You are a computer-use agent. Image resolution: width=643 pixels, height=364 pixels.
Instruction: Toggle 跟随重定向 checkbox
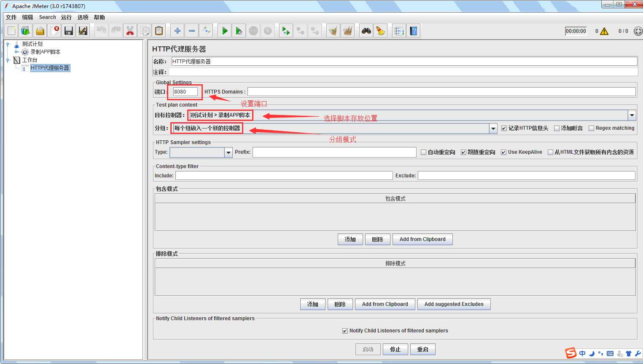click(x=463, y=153)
